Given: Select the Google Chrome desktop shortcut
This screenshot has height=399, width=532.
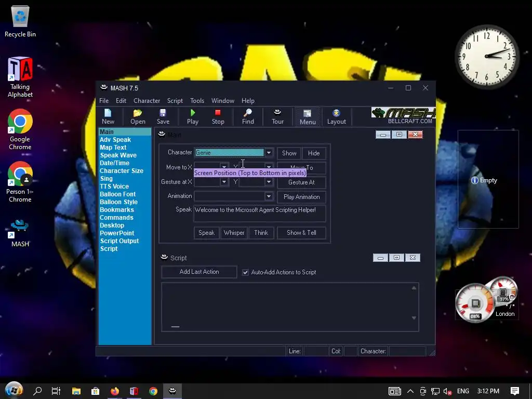Looking at the screenshot, I should 20,129.
